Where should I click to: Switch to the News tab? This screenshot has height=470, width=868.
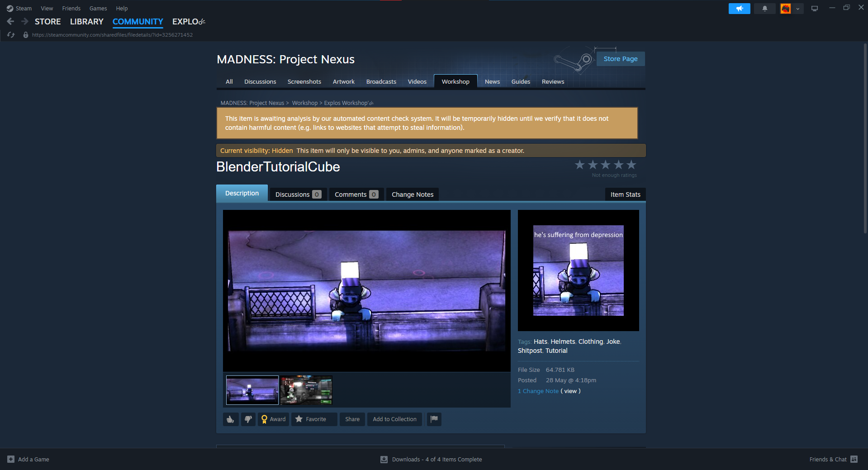click(x=492, y=81)
